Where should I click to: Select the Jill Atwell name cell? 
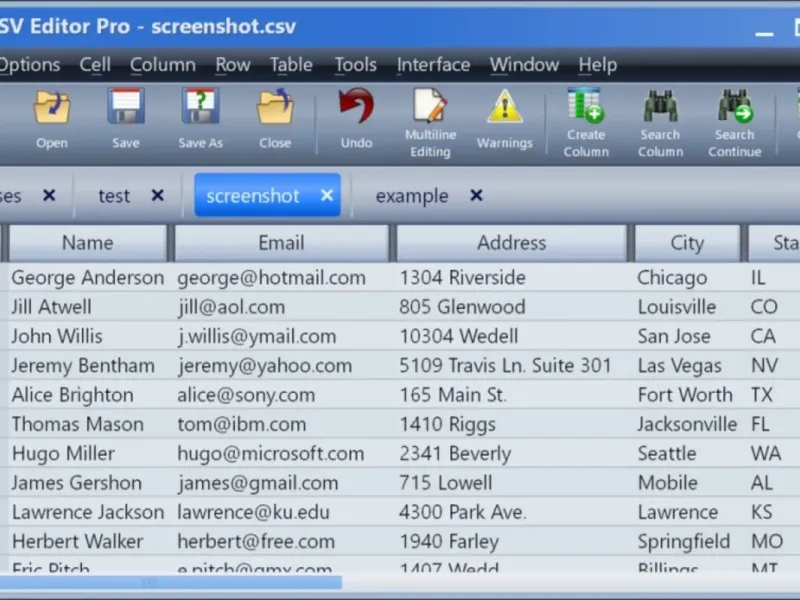[x=88, y=307]
